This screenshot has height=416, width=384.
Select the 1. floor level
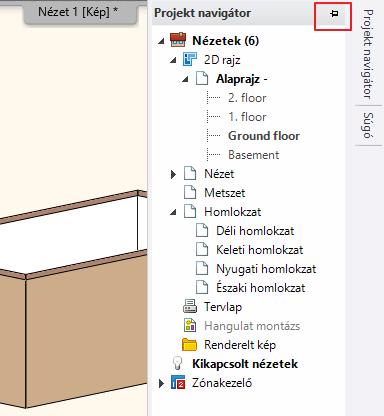point(247,117)
